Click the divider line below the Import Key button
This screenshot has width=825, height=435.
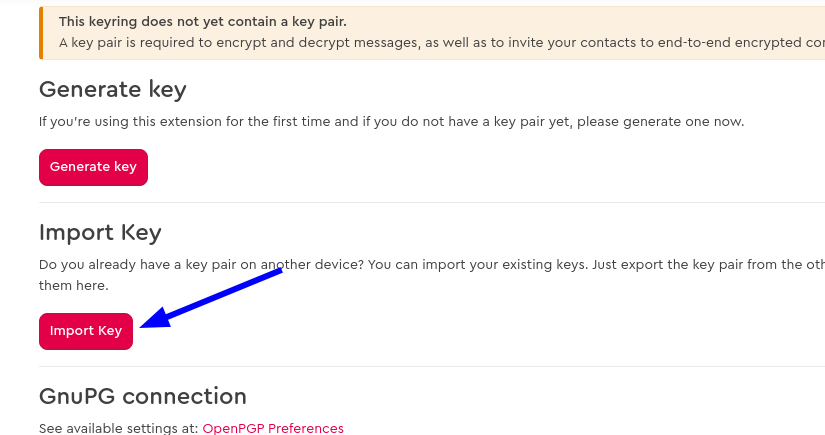point(432,367)
